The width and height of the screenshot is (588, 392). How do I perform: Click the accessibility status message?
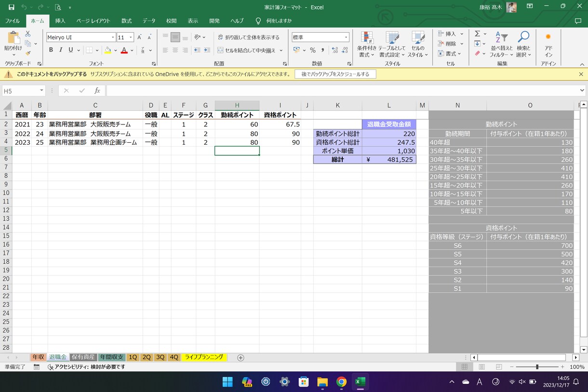coord(86,367)
